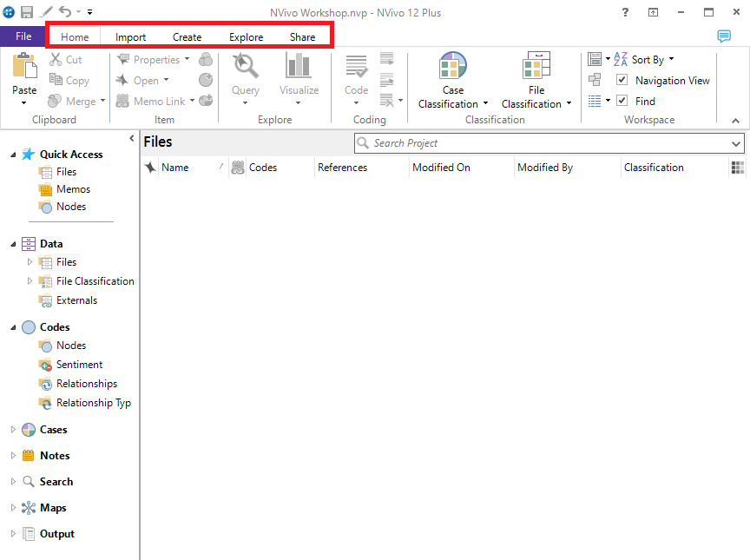Click the Sort By A-Z icon
Screen dimensions: 750x560
tap(621, 59)
